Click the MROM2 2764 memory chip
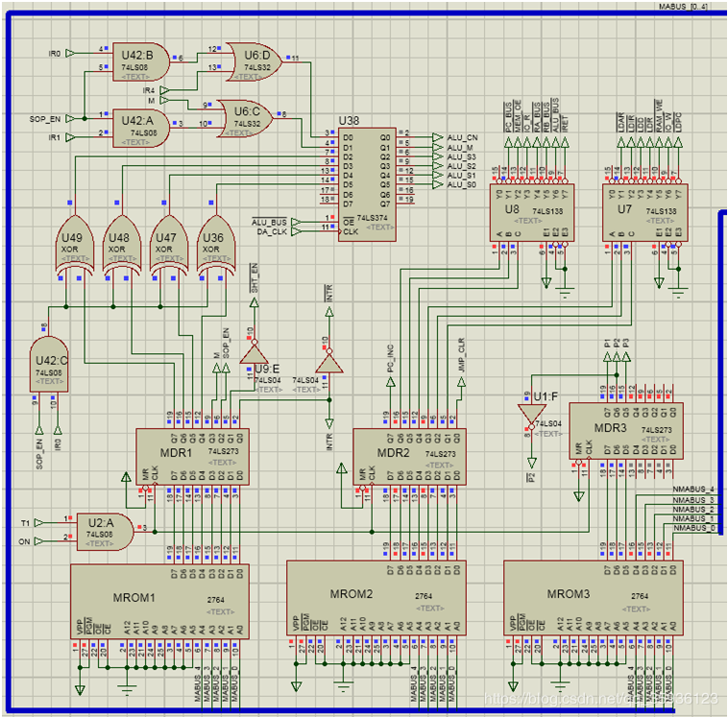 click(376, 596)
